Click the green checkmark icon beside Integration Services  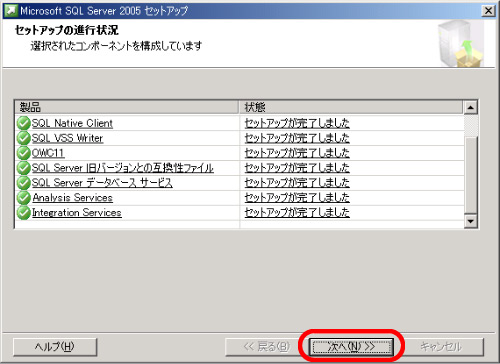click(23, 213)
